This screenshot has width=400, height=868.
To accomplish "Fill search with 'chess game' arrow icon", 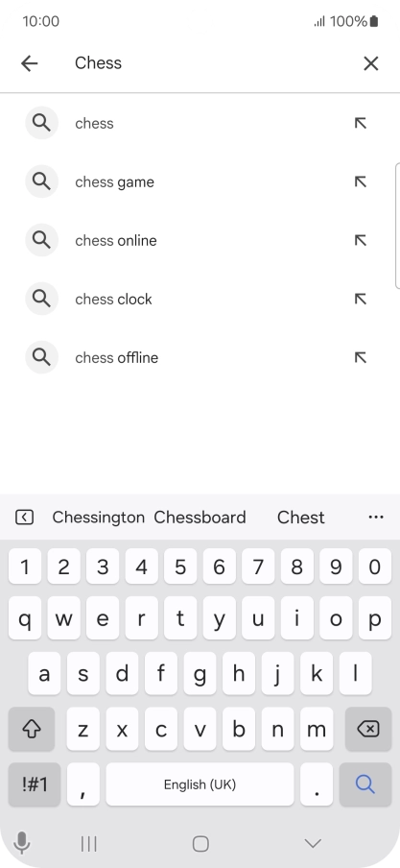I will [360, 181].
